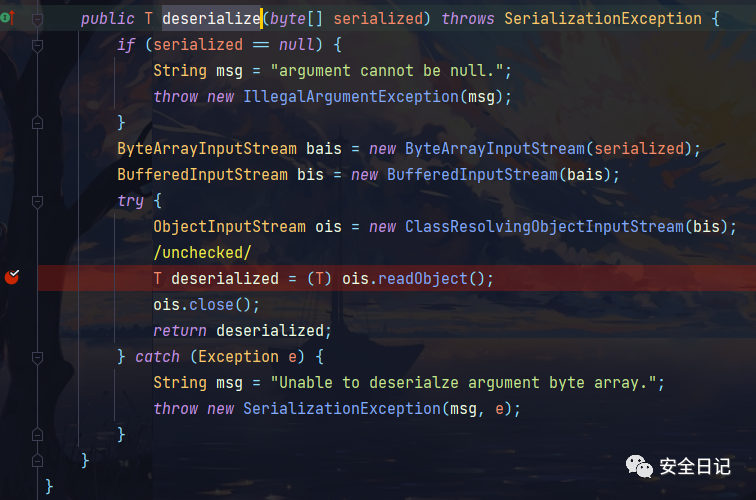Click the unchecked comment annotation
The width and height of the screenshot is (756, 500).
tap(202, 253)
